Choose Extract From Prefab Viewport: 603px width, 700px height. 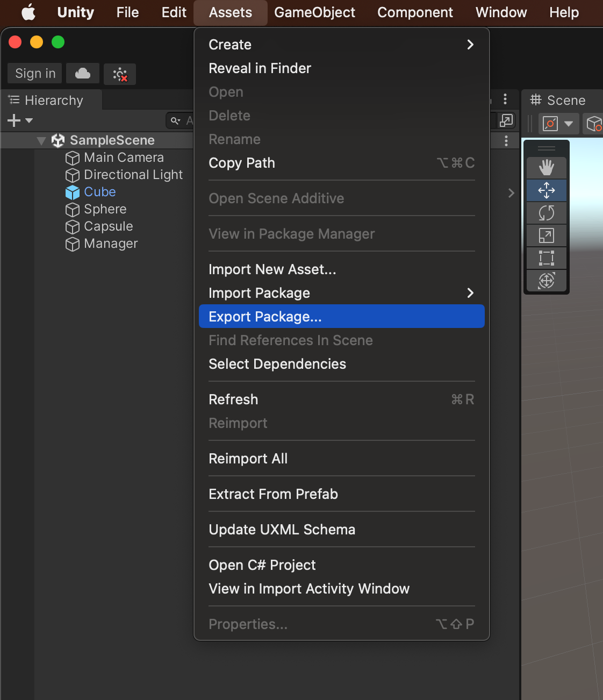342,494
